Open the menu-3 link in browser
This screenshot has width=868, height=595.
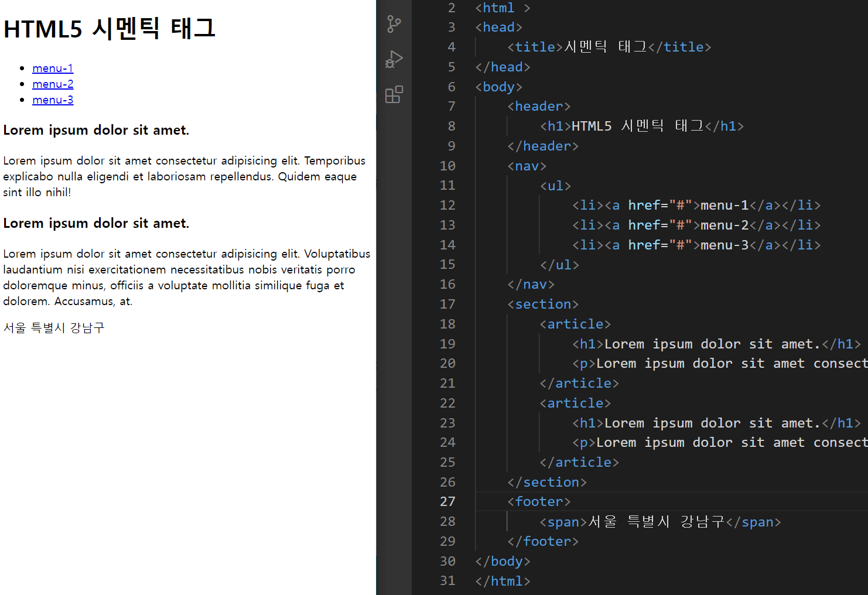point(53,100)
